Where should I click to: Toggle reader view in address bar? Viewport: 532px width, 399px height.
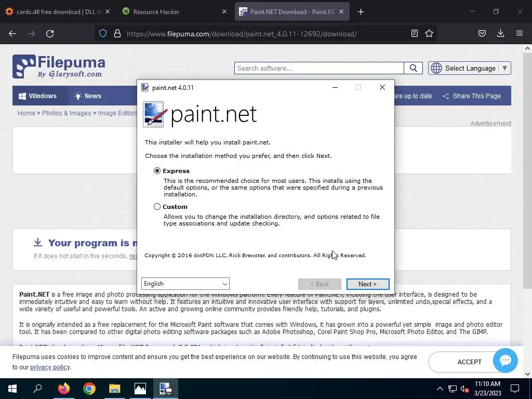(414, 33)
